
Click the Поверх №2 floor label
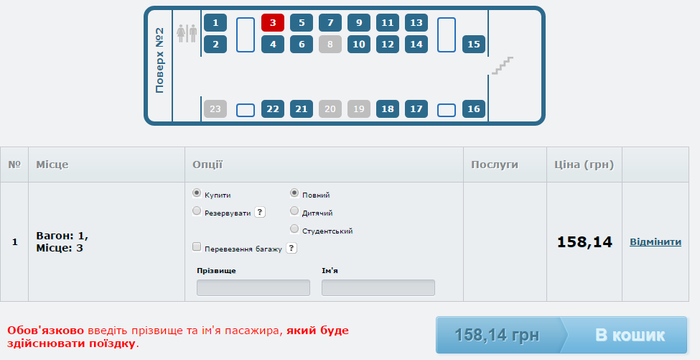point(159,60)
